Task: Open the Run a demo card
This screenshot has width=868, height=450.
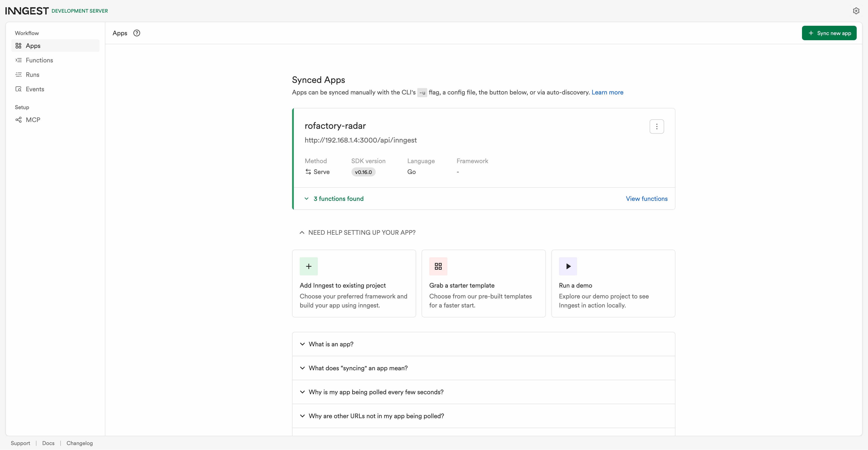Action: click(x=613, y=284)
